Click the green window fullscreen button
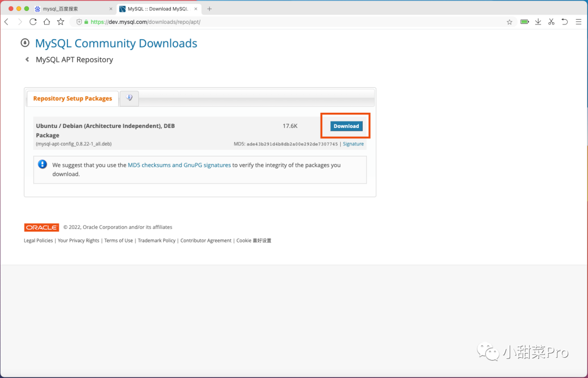588x378 pixels. click(27, 9)
